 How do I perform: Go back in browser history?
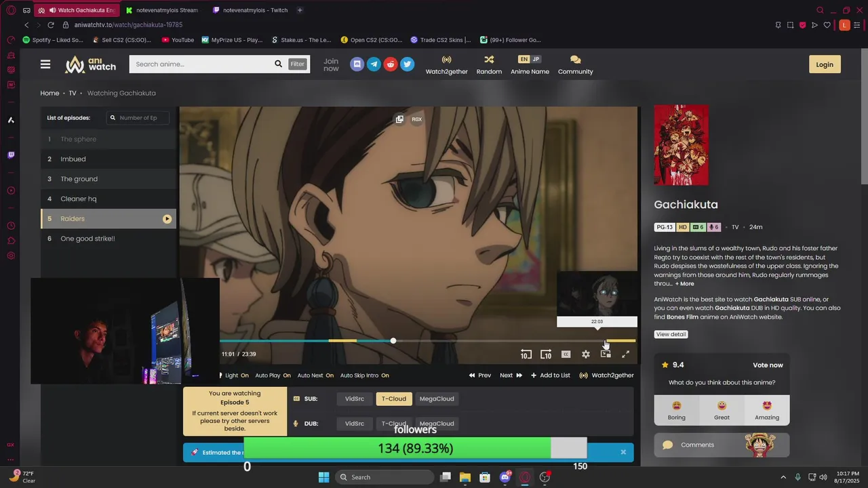click(x=26, y=25)
